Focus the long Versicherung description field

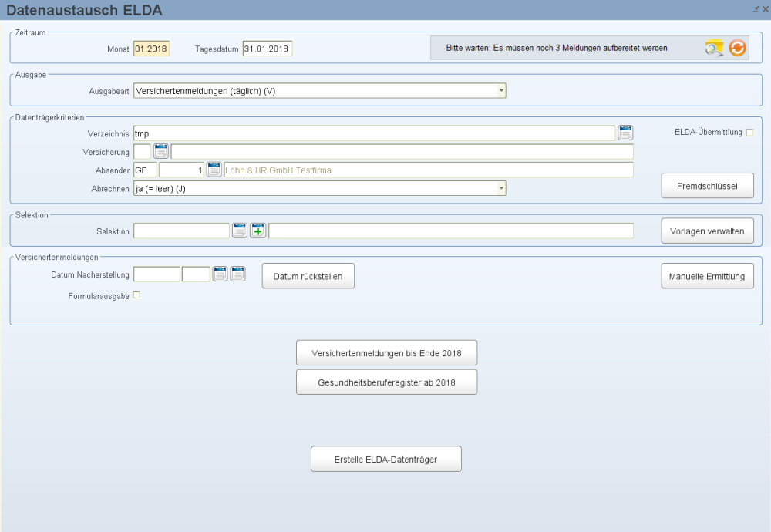(402, 151)
